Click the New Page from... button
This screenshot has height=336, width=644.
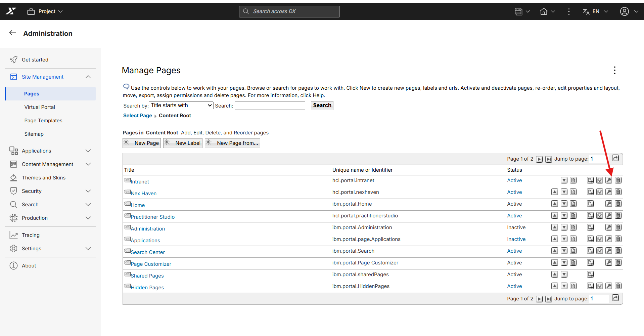pos(233,143)
